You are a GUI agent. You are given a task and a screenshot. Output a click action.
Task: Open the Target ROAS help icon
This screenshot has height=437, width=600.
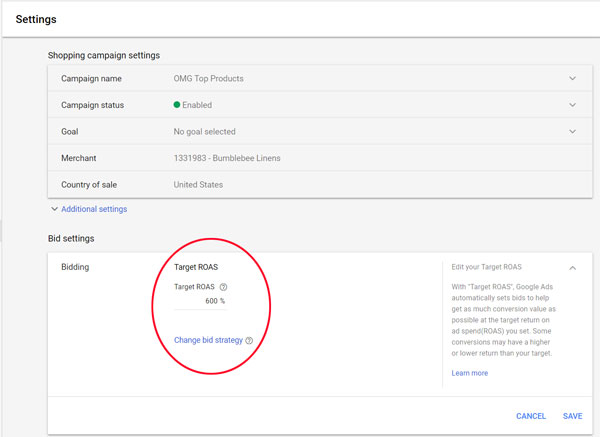(x=223, y=287)
